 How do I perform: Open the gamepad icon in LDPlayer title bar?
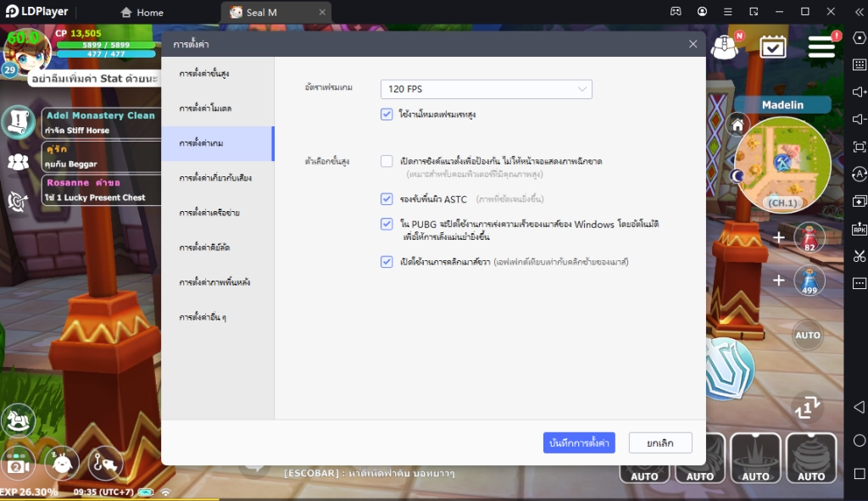tap(676, 11)
